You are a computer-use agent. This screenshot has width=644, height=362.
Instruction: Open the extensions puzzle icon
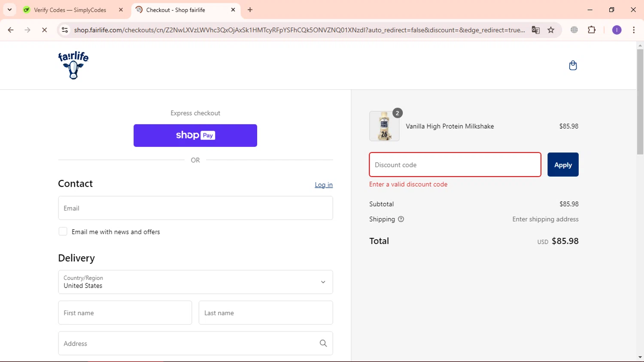pos(592,30)
